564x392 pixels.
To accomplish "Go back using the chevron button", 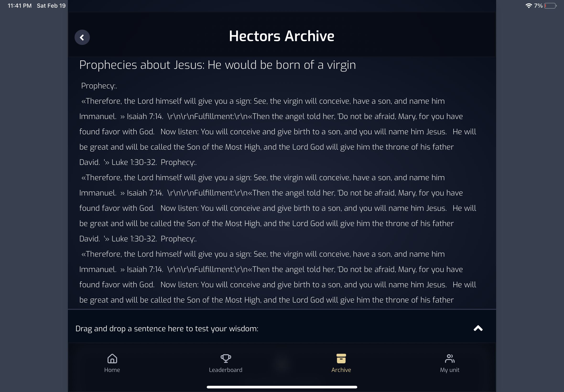I will click(x=82, y=37).
